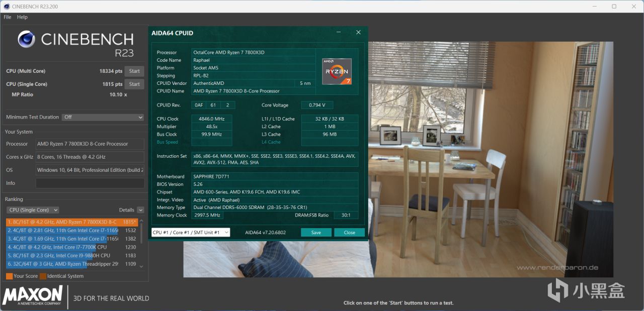
Task: Click the Close button in AIDA64 CPUID
Action: [350, 232]
